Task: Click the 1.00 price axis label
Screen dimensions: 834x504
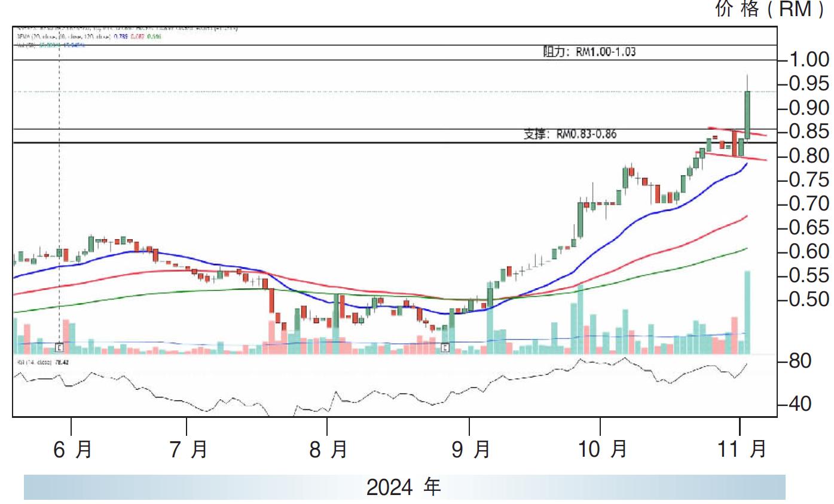Action: point(810,59)
